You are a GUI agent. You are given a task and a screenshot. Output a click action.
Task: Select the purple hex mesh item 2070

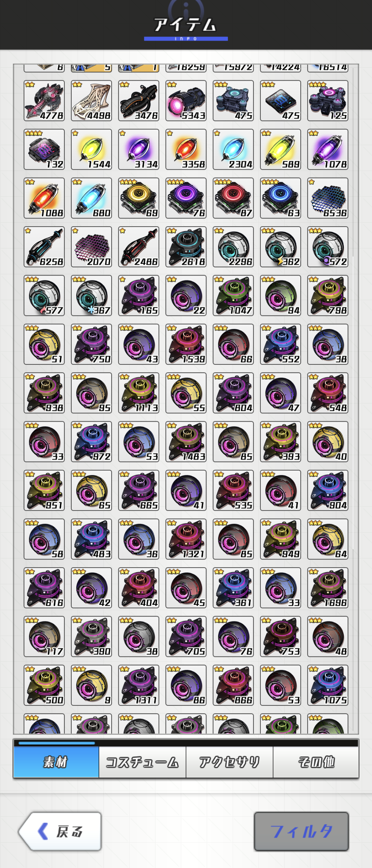tap(91, 247)
